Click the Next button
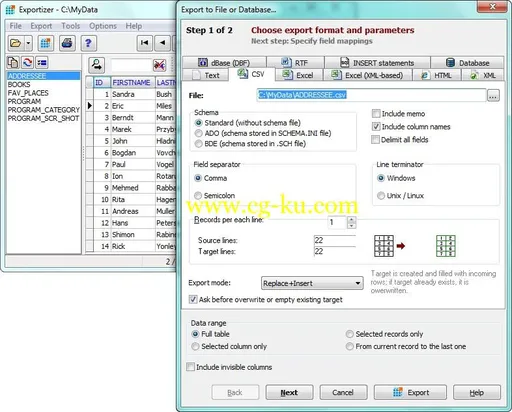 pos(289,392)
